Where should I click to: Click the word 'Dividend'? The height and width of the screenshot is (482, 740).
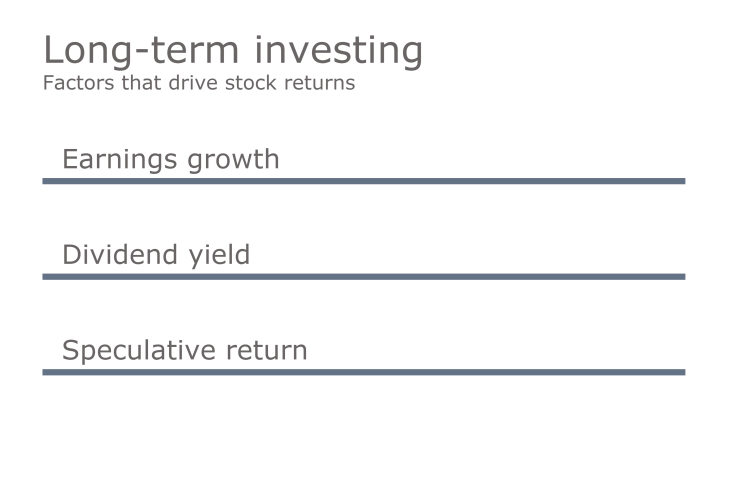(x=117, y=255)
